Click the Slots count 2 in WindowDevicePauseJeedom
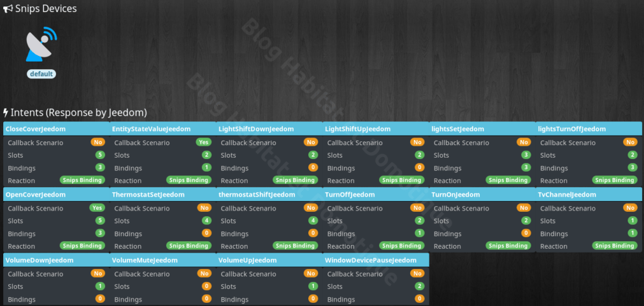Screen dimensions: 644x306 click(x=419, y=287)
